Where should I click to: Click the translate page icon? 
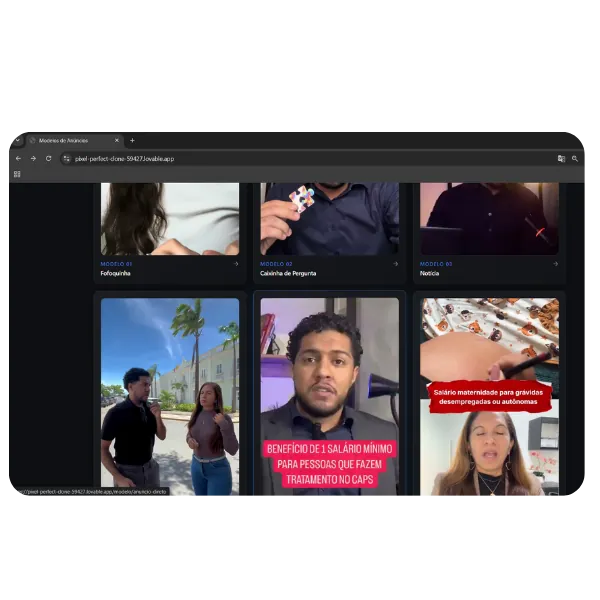point(561,159)
